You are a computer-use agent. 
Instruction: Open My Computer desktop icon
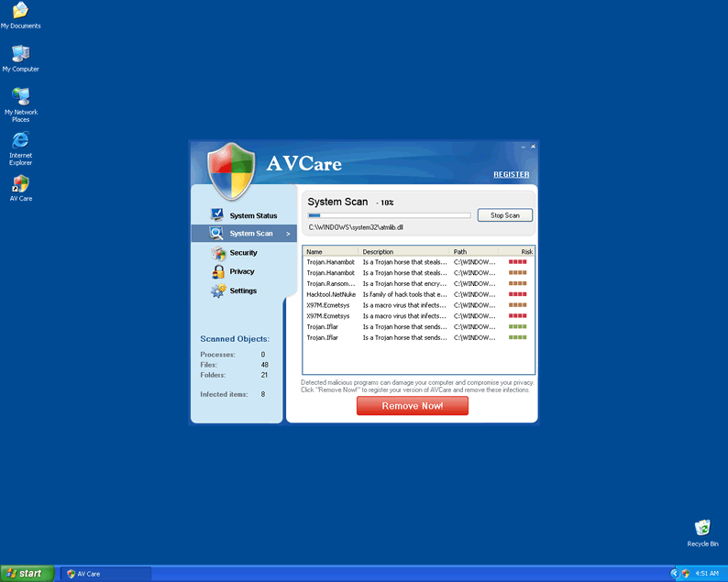click(x=20, y=54)
